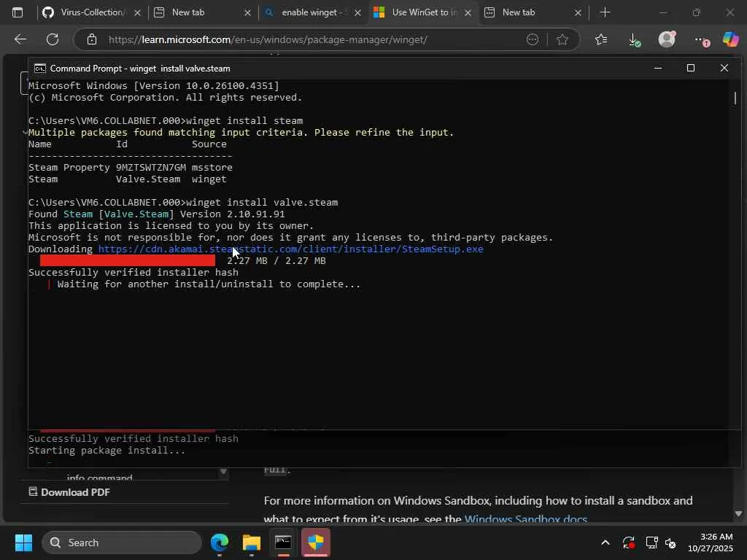This screenshot has height=560, width=747.
Task: Open Edge Settings and more menu
Action: click(x=702, y=40)
